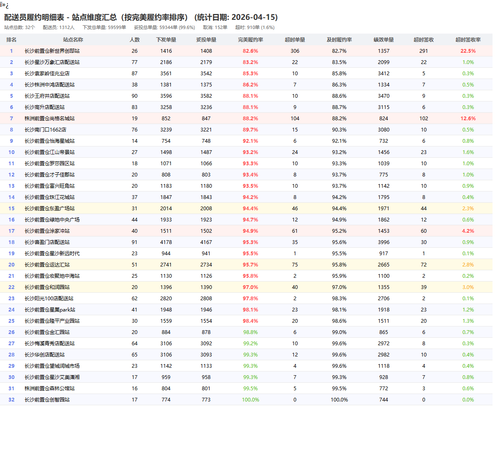Screen dimensions: 500x458
Task: Click the '超时签收率' column header
Action: [468, 40]
